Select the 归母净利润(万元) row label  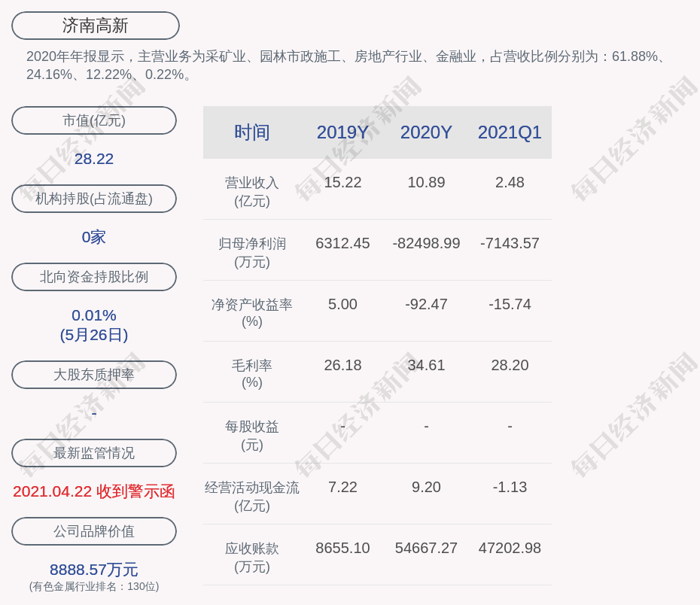click(251, 253)
